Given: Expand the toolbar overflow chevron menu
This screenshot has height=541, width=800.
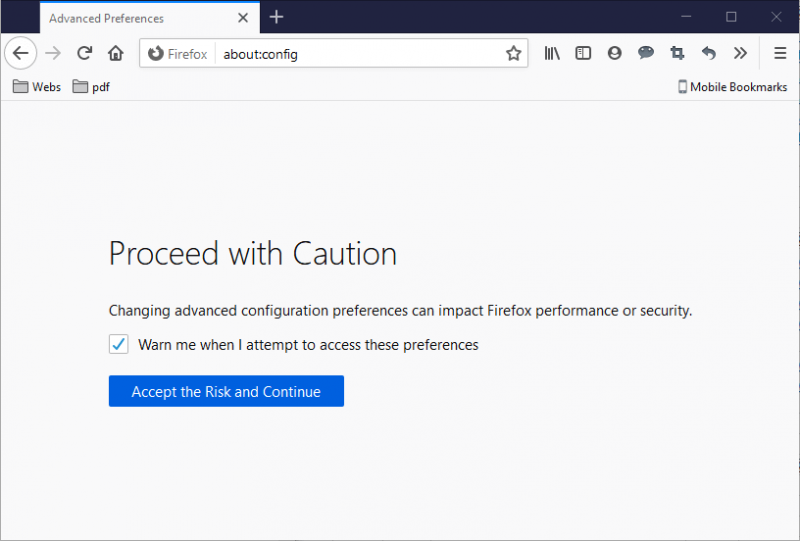Looking at the screenshot, I should pos(740,53).
